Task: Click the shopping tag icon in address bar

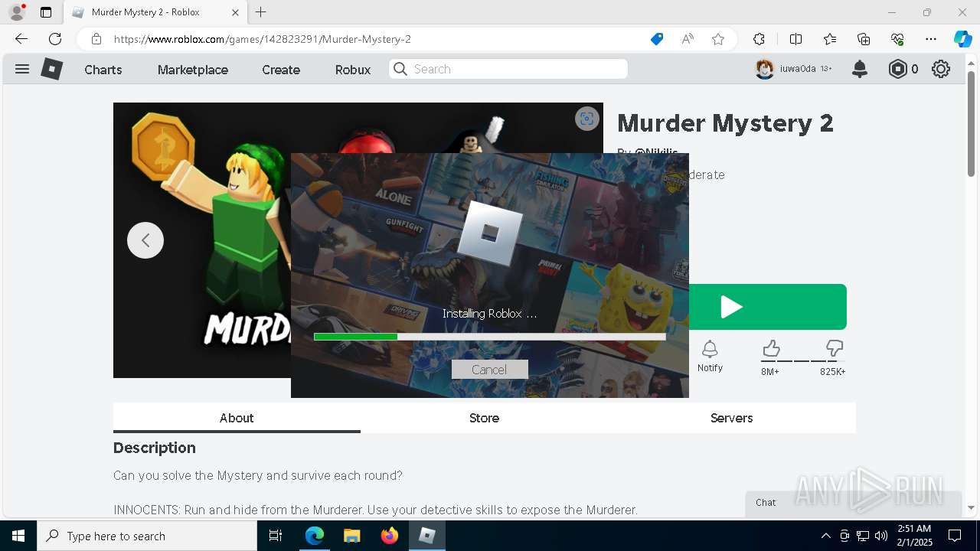Action: [657, 39]
